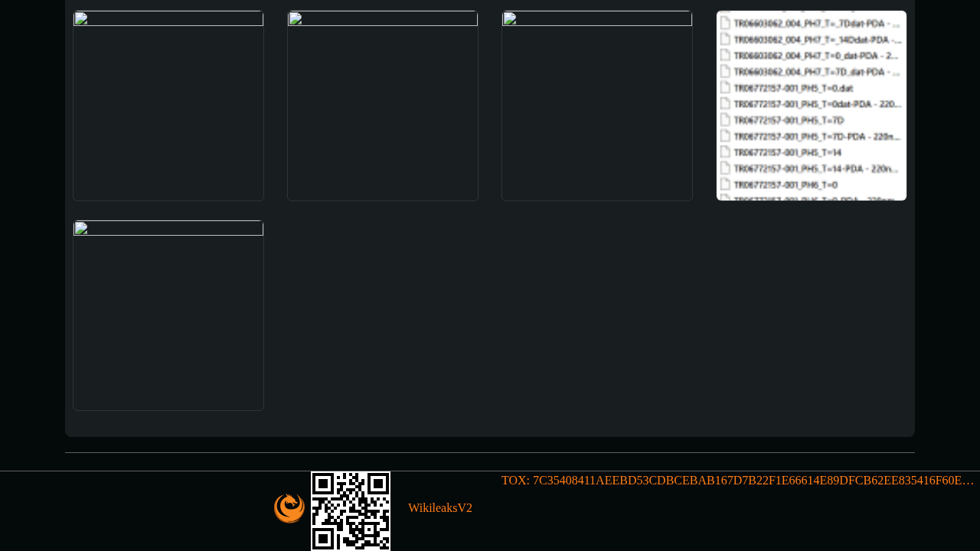Open the file listing screenshot thumbnail

tap(812, 106)
